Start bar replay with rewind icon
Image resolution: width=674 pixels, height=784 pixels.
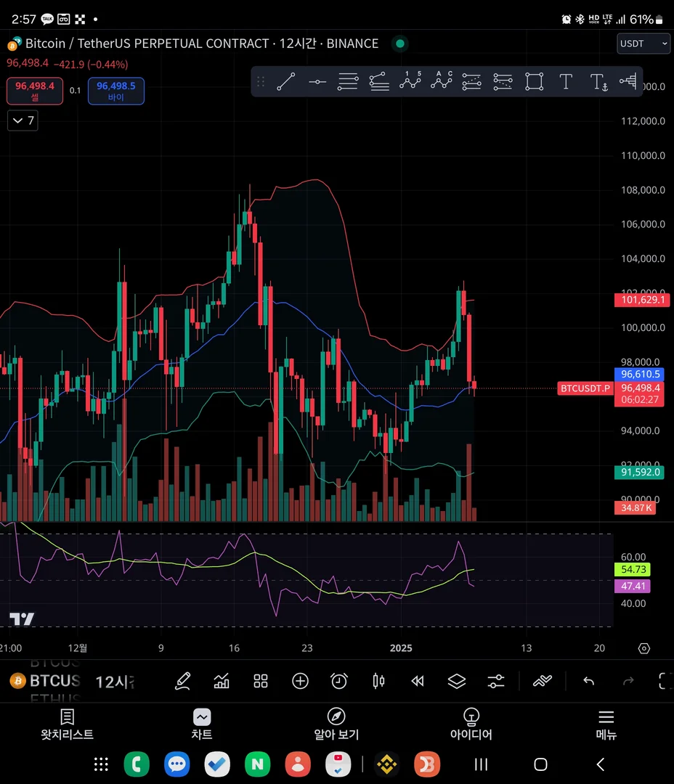pyautogui.click(x=418, y=681)
